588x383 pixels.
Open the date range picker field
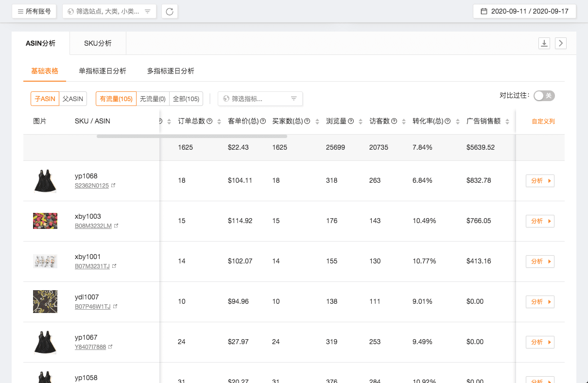(x=524, y=11)
